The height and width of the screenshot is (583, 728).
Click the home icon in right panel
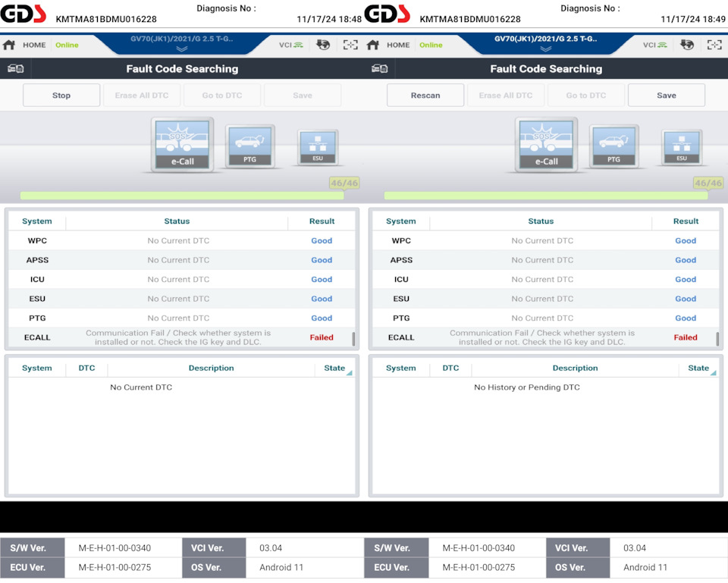coord(373,45)
